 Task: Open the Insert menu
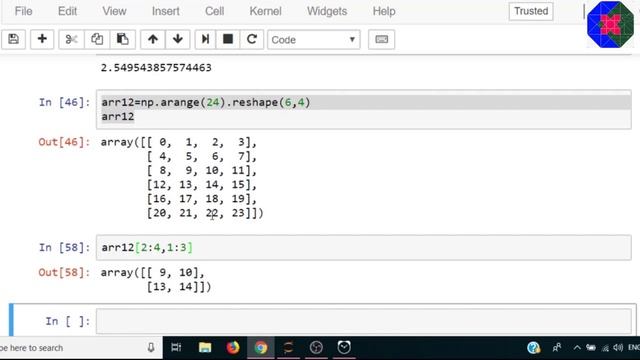tap(165, 11)
